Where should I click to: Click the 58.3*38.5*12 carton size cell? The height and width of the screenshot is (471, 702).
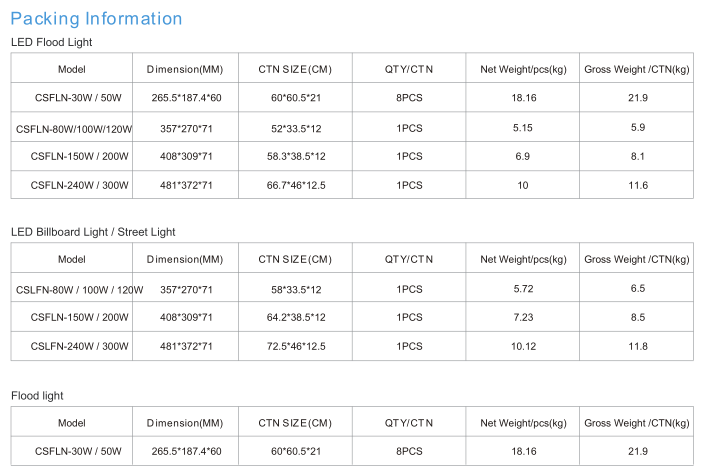(x=296, y=156)
